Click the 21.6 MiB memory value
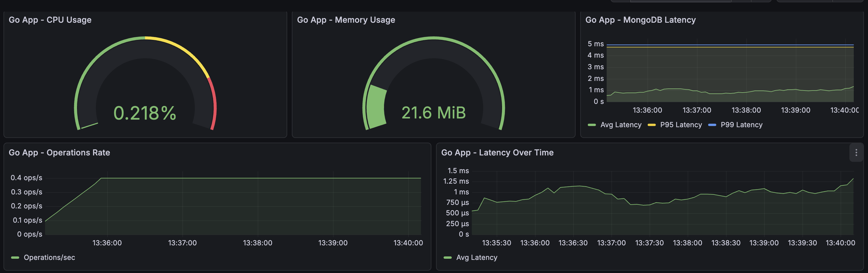 tap(433, 113)
